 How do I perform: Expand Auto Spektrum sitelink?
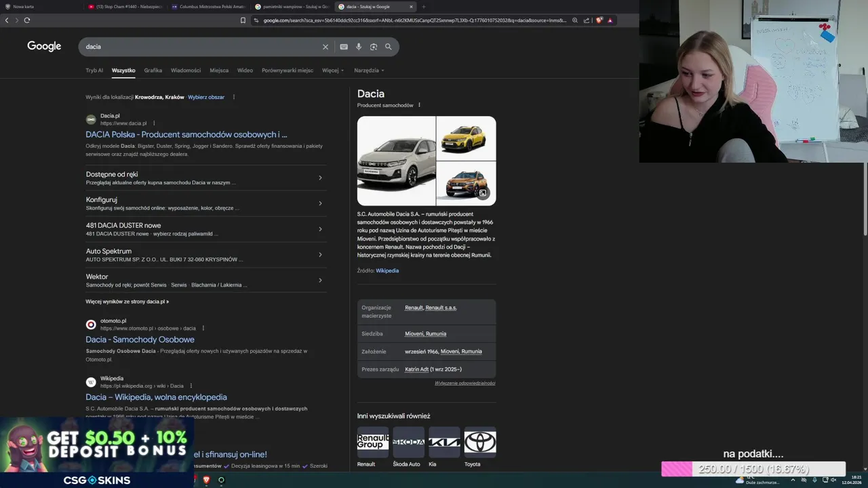pyautogui.click(x=320, y=255)
